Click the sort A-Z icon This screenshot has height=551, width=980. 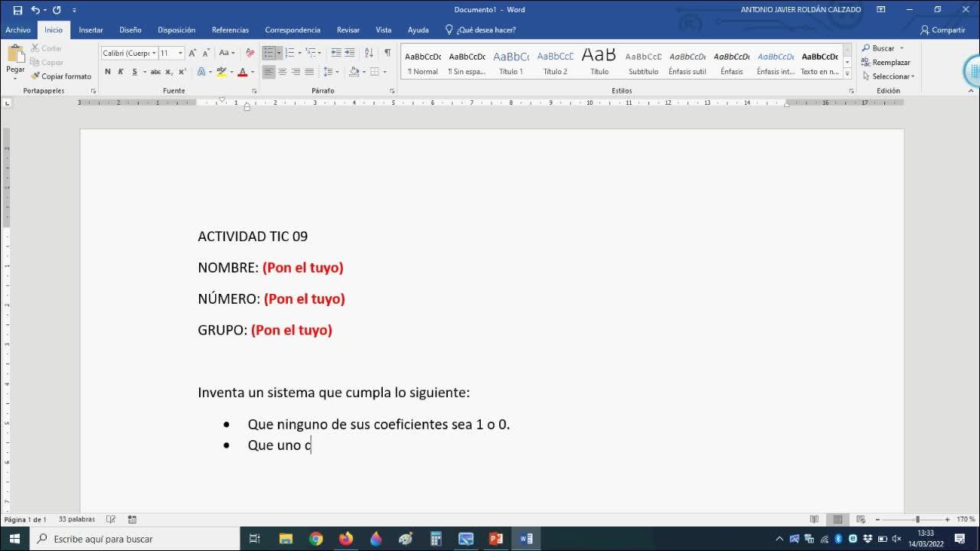pyautogui.click(x=368, y=53)
